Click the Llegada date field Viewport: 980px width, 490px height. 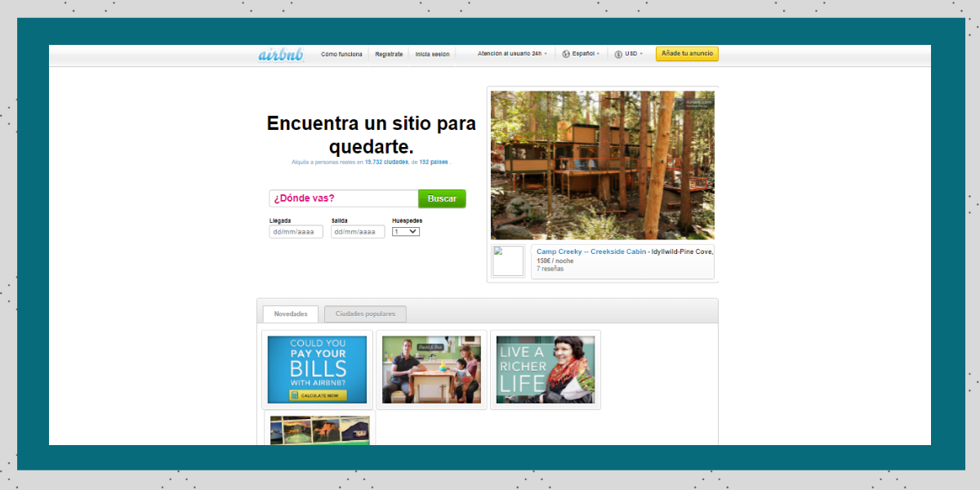click(296, 232)
